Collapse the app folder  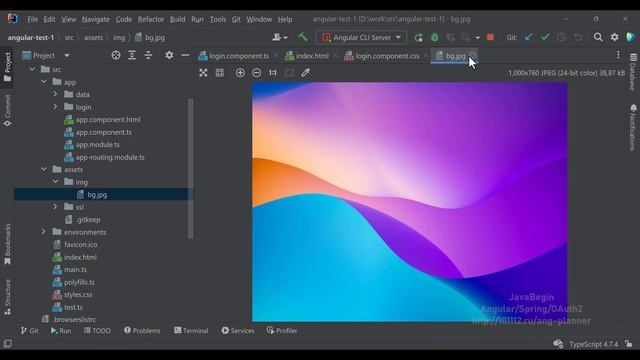tap(44, 82)
